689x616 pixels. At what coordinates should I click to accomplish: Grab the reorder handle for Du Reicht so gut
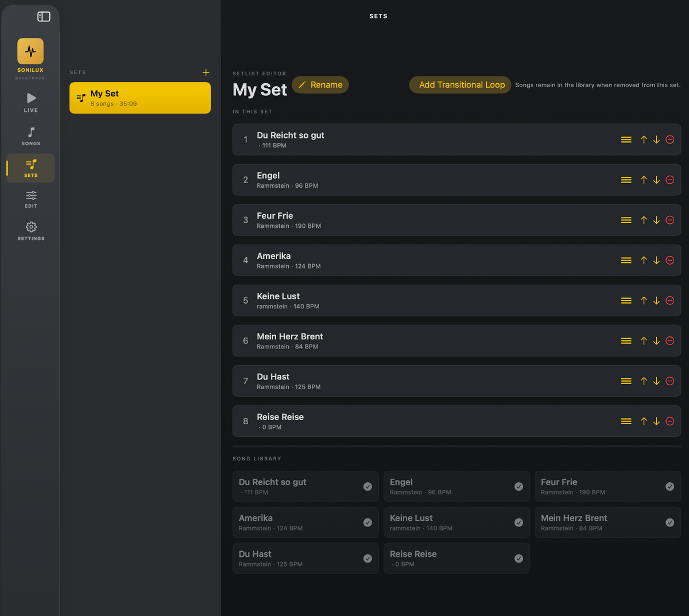[x=626, y=140]
